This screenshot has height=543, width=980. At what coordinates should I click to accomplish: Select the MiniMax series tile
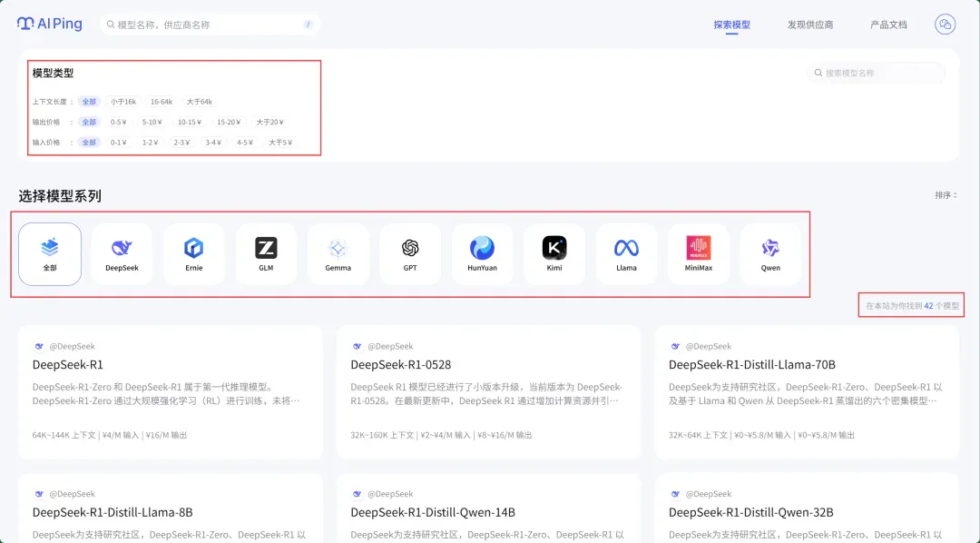click(699, 254)
